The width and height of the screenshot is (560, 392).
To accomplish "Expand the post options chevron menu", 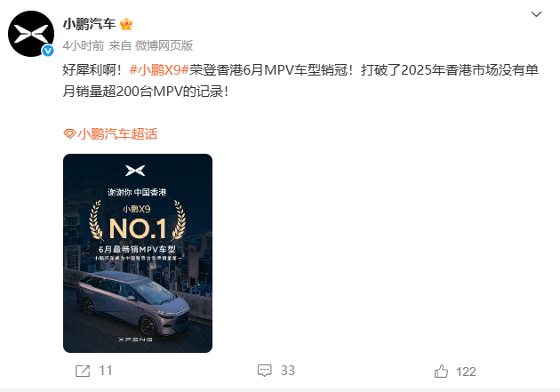I will [x=536, y=14].
